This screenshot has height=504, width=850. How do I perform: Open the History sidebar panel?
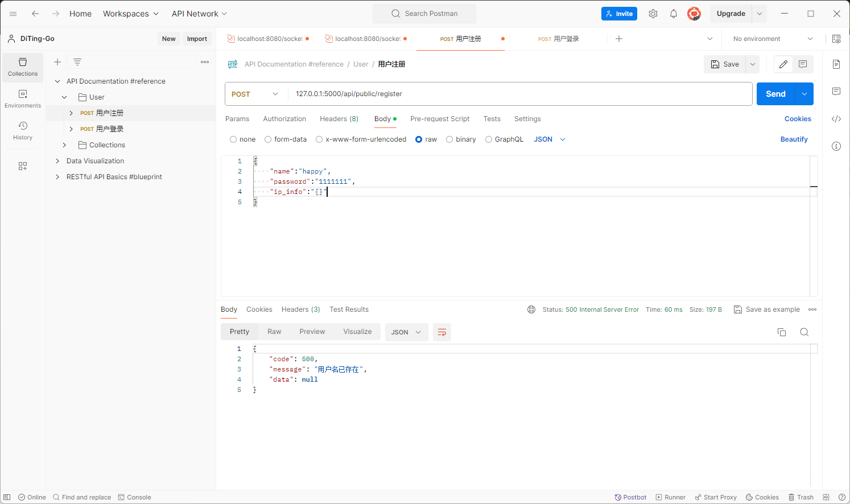(x=23, y=130)
